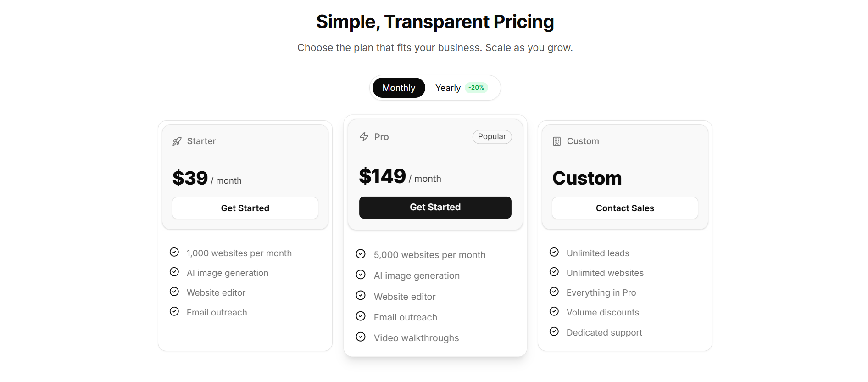Click the checkmark beside 1,000 websites per month
This screenshot has width=868, height=382.
click(x=174, y=252)
